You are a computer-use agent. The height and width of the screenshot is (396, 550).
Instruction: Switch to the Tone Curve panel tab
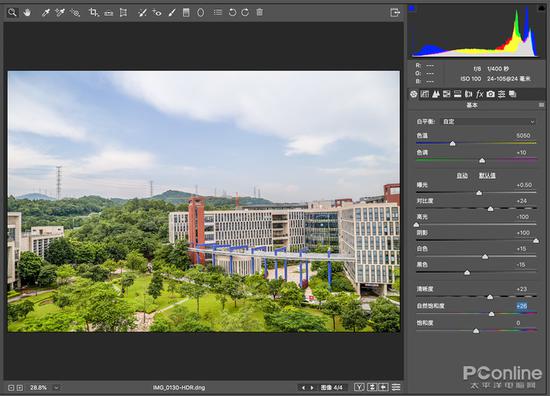click(x=425, y=94)
